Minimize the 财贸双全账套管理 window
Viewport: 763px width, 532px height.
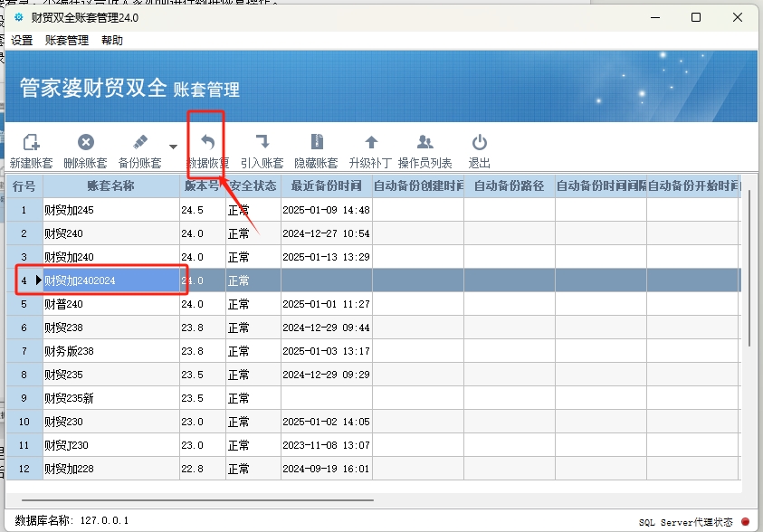pos(655,17)
